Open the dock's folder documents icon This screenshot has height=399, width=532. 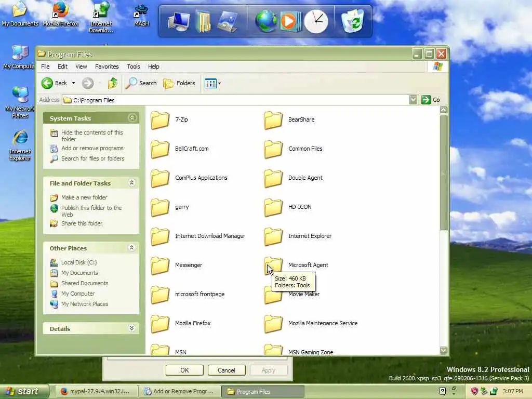(203, 22)
